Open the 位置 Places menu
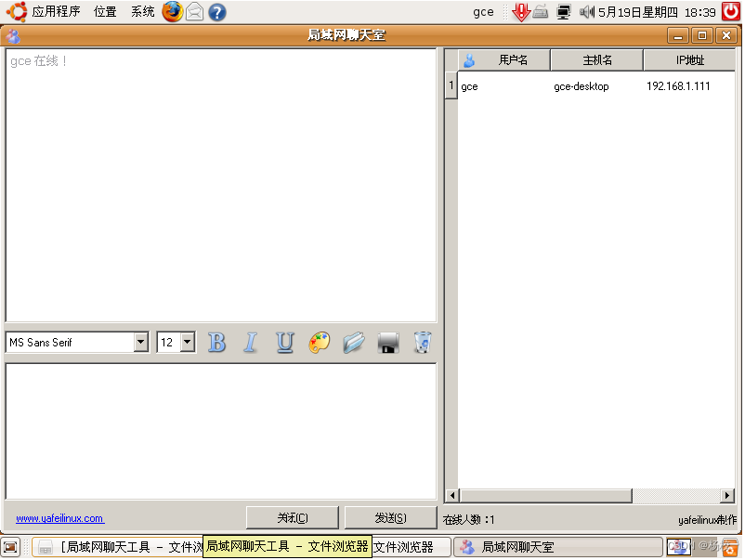Viewport: 745px width, 560px height. point(105,11)
